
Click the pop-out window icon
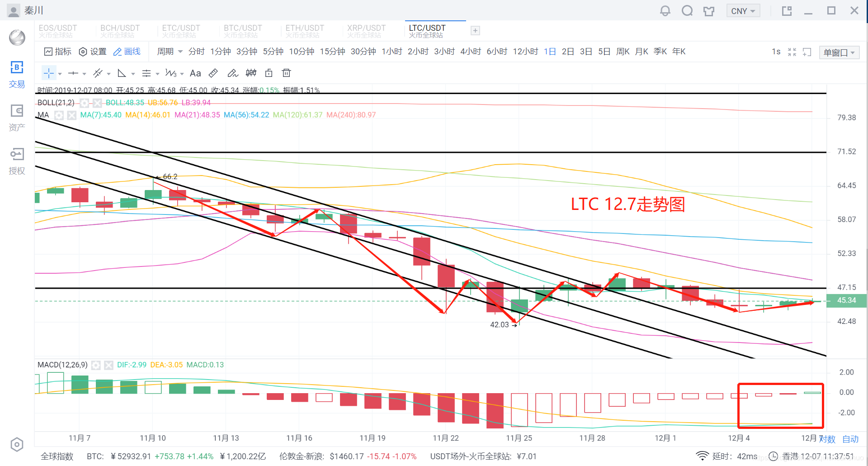click(787, 11)
